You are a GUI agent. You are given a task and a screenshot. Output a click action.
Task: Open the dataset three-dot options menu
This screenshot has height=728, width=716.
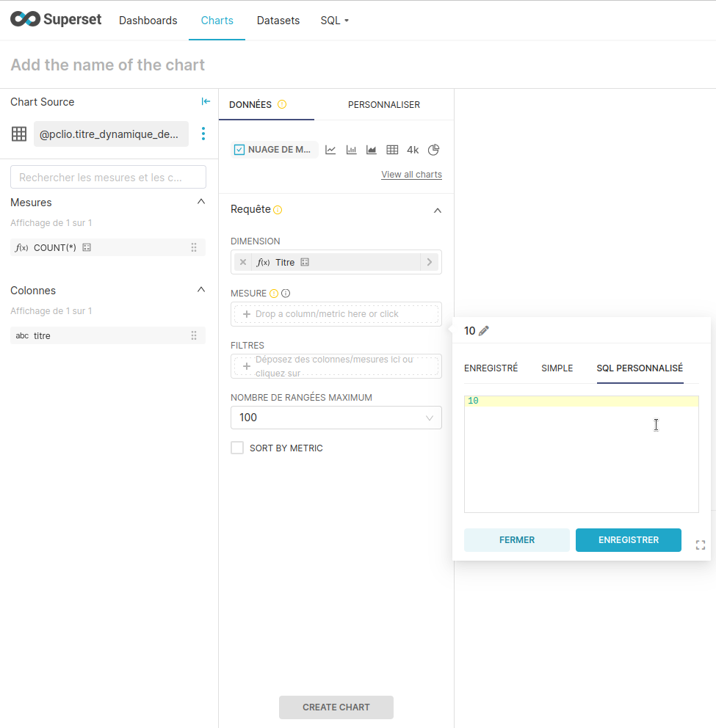[203, 134]
